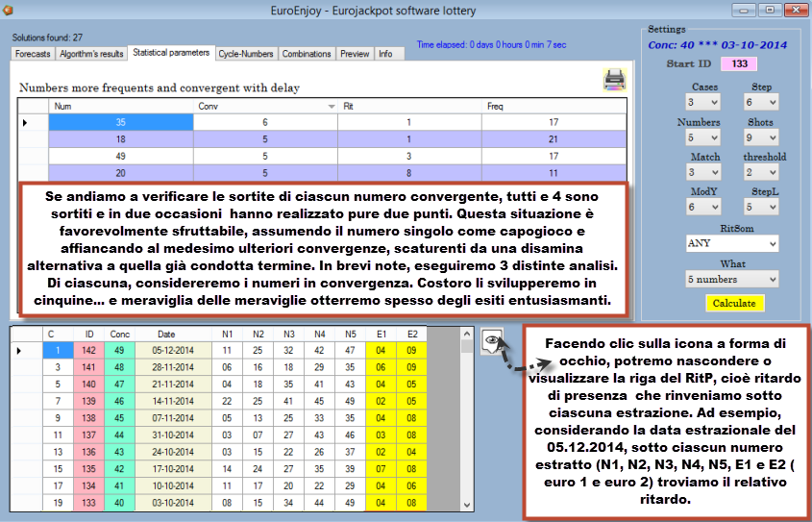The height and width of the screenshot is (522, 812).
Task: Select date cell 21-11-2014
Action: click(x=173, y=385)
